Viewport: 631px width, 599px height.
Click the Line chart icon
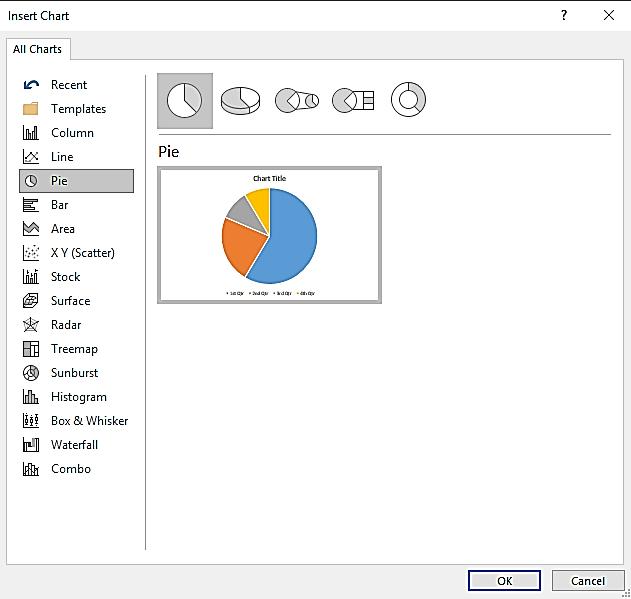pyautogui.click(x=31, y=157)
